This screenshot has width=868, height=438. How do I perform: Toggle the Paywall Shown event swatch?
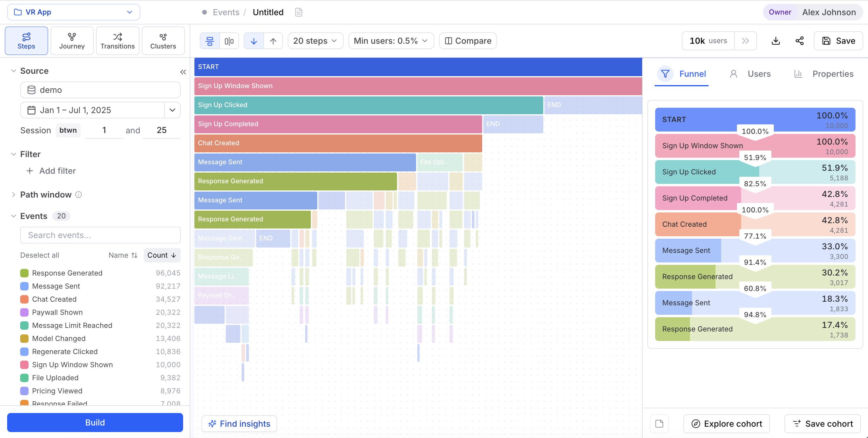point(24,312)
